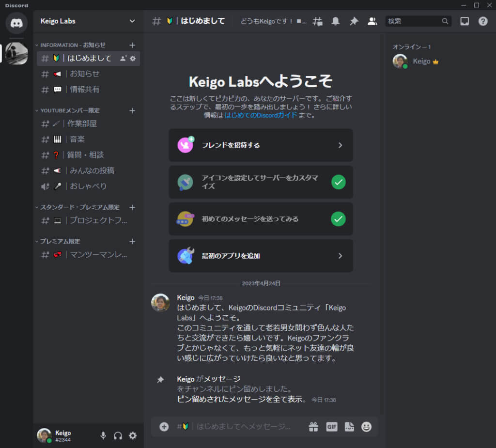The height and width of the screenshot is (448, 496).
Task: Join the おしゃべり voice channel
Action: tap(88, 186)
